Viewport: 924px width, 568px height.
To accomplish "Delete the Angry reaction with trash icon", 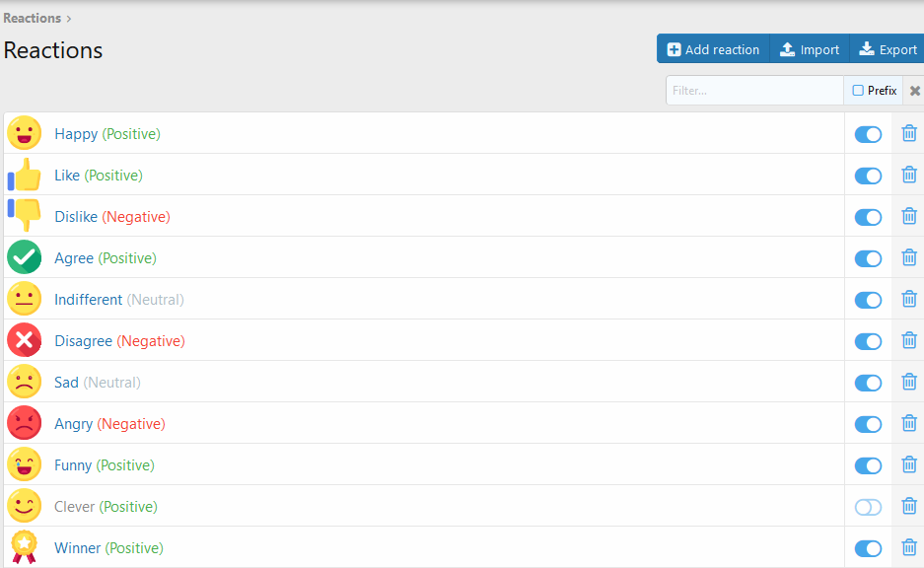I will (x=909, y=423).
